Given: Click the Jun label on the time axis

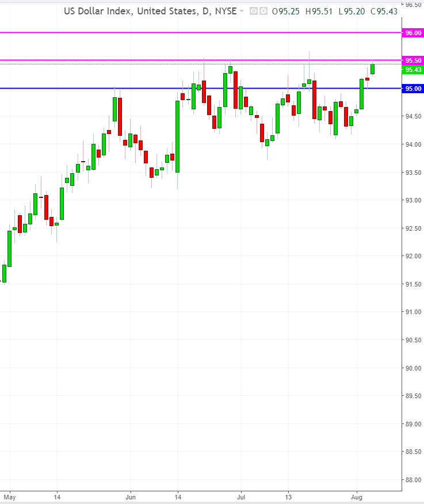Looking at the screenshot, I should coord(131,495).
